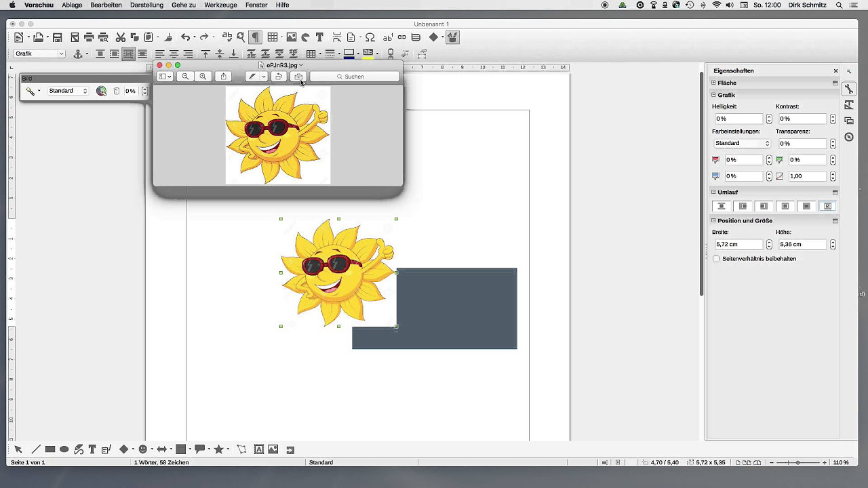Click the zoom in button in the Preview window
This screenshot has height=488, width=868.
203,77
